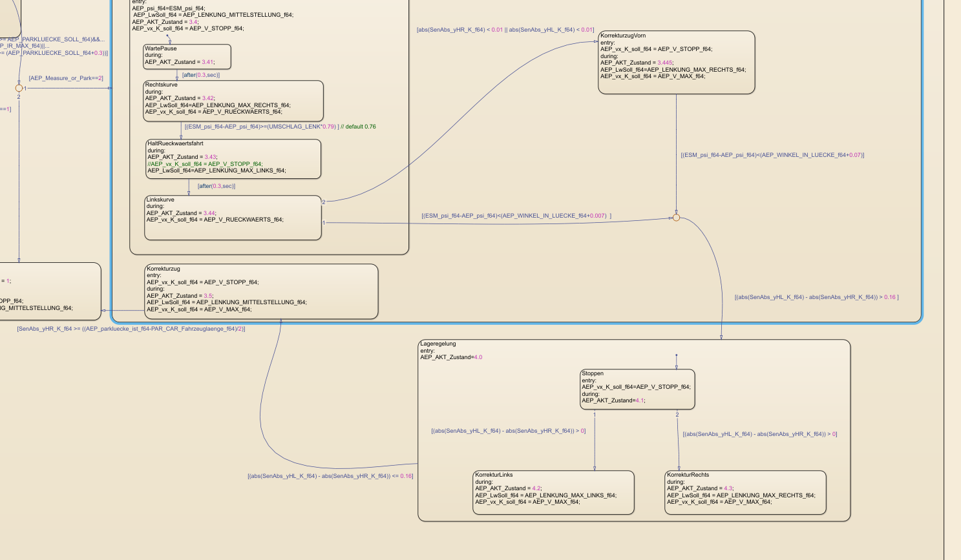
Task: Select the Lageregelung parent state title
Action: pos(438,344)
